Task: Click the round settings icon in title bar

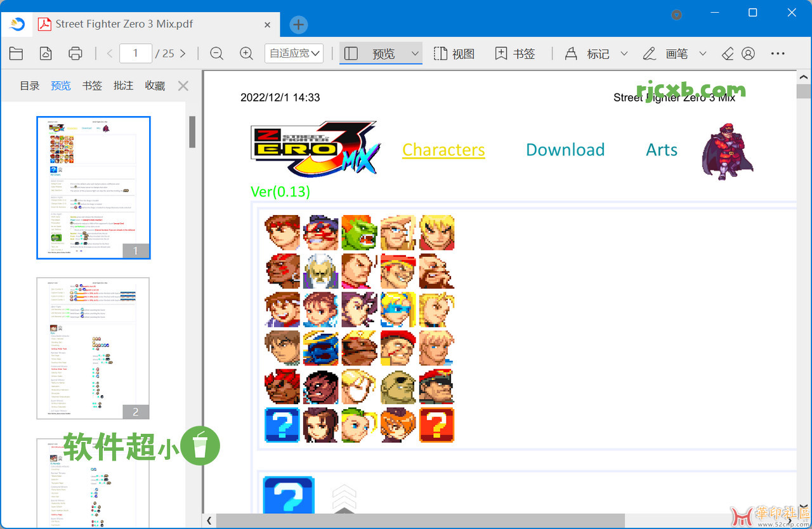Action: 677,15
